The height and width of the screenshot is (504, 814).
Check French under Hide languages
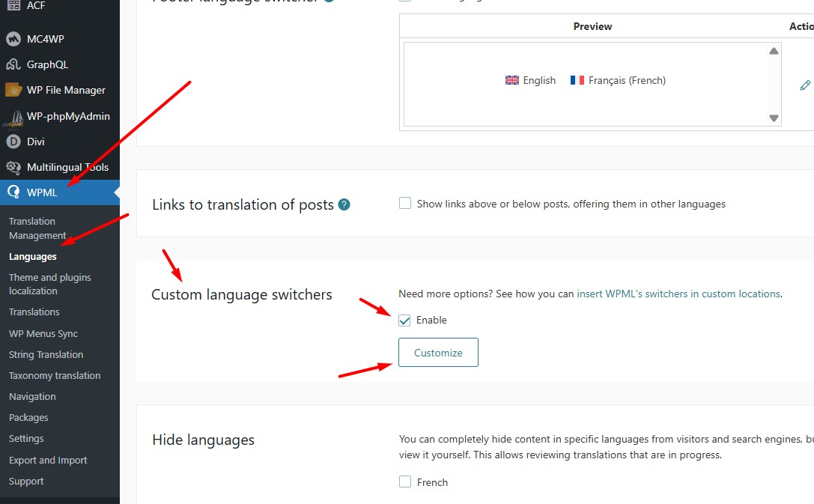(x=405, y=482)
